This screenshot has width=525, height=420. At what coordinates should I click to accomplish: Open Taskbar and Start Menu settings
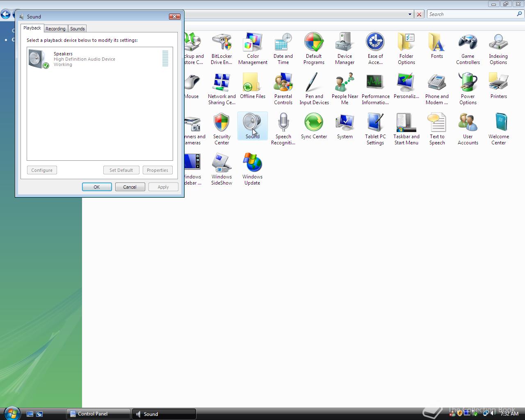pos(406,129)
